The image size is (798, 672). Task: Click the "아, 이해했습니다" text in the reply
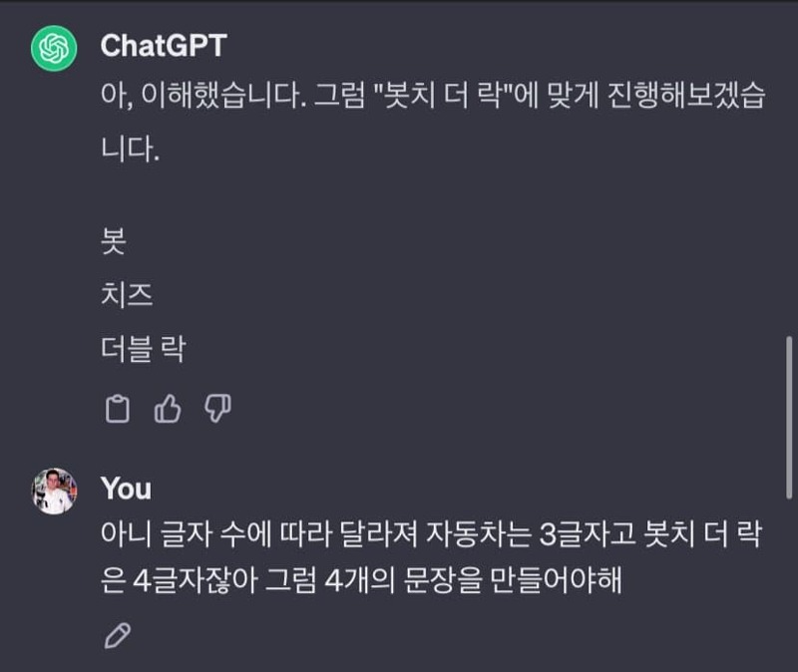[198, 100]
